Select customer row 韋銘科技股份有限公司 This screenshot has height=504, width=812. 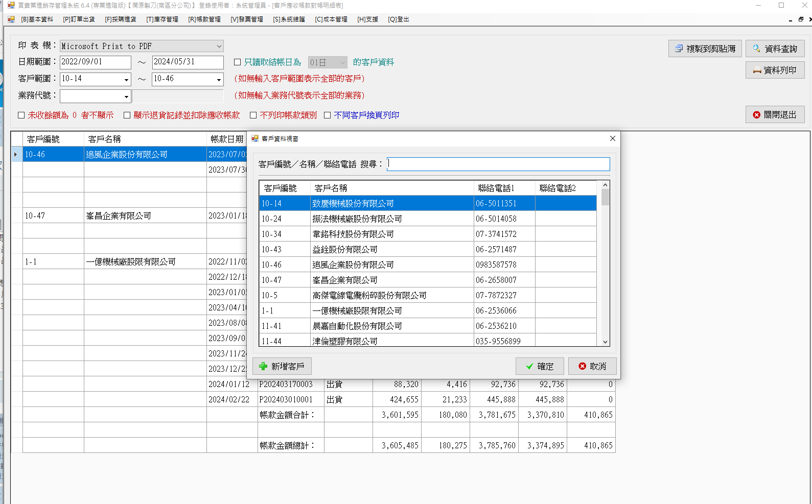[428, 234]
